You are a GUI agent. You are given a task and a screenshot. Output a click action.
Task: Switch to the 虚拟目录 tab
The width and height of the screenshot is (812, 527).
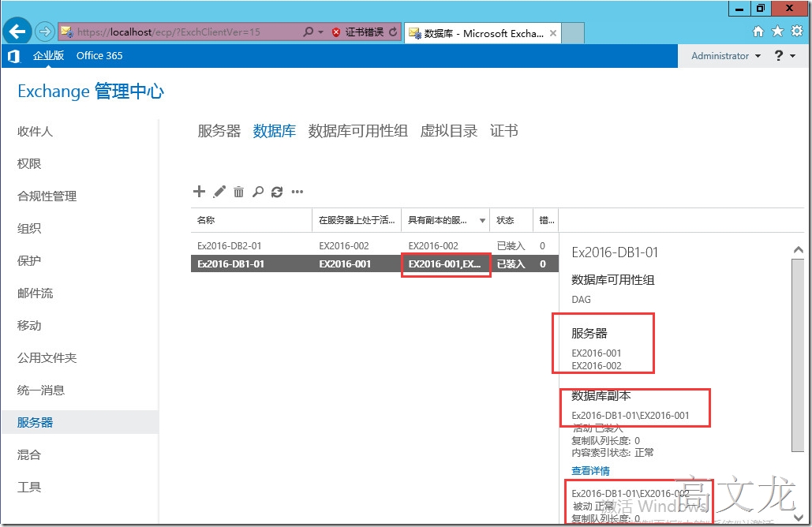point(449,131)
